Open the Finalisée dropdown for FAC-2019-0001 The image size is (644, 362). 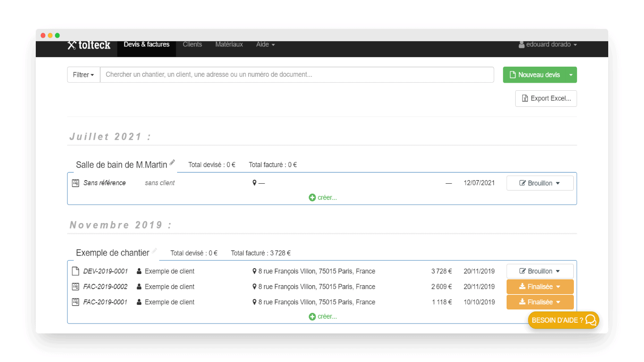(x=540, y=302)
